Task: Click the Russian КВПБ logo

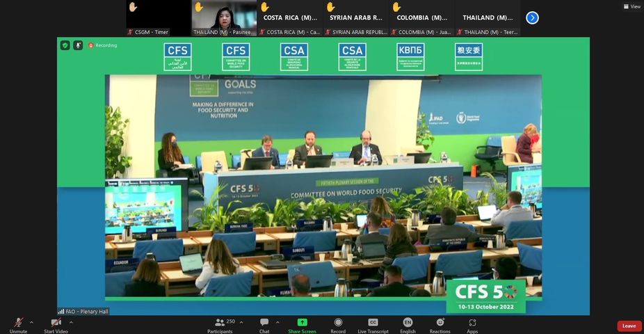Action: [410, 56]
